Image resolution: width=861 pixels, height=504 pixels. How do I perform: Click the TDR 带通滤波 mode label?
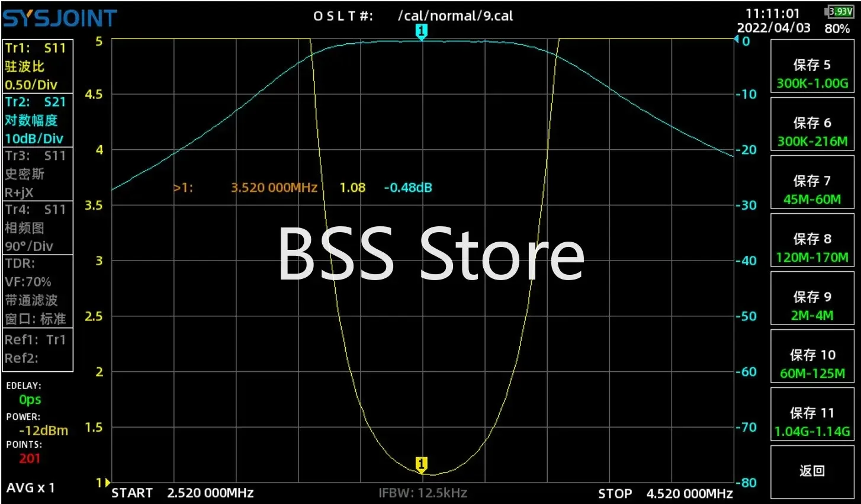(31, 300)
